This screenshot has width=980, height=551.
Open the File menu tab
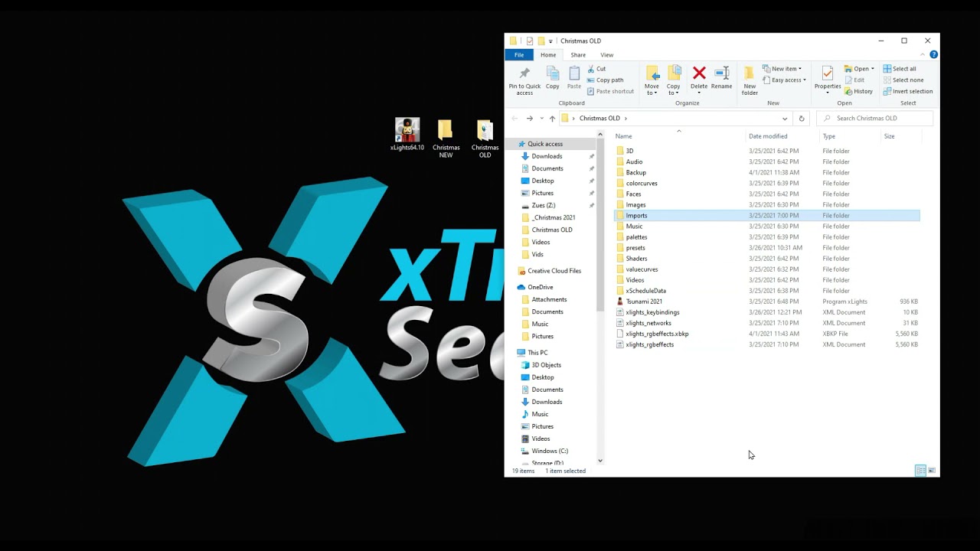519,55
